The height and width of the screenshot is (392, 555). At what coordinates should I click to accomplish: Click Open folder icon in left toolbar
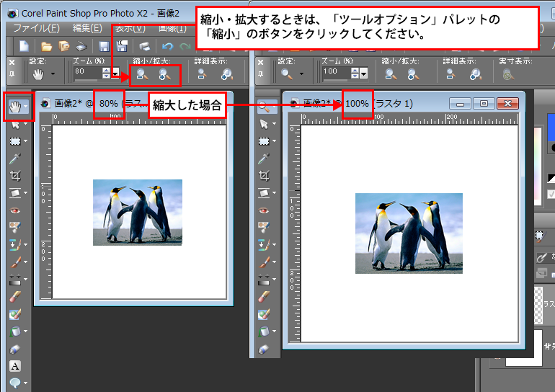tap(46, 46)
